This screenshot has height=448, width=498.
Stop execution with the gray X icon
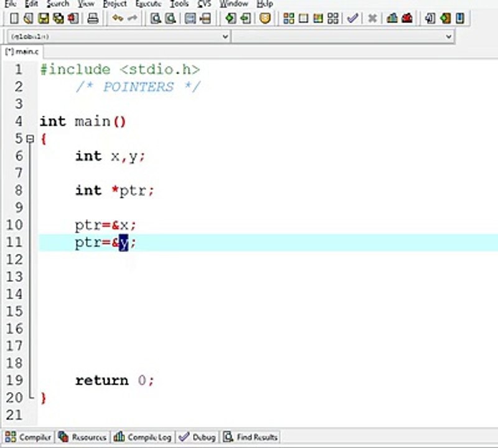point(372,18)
